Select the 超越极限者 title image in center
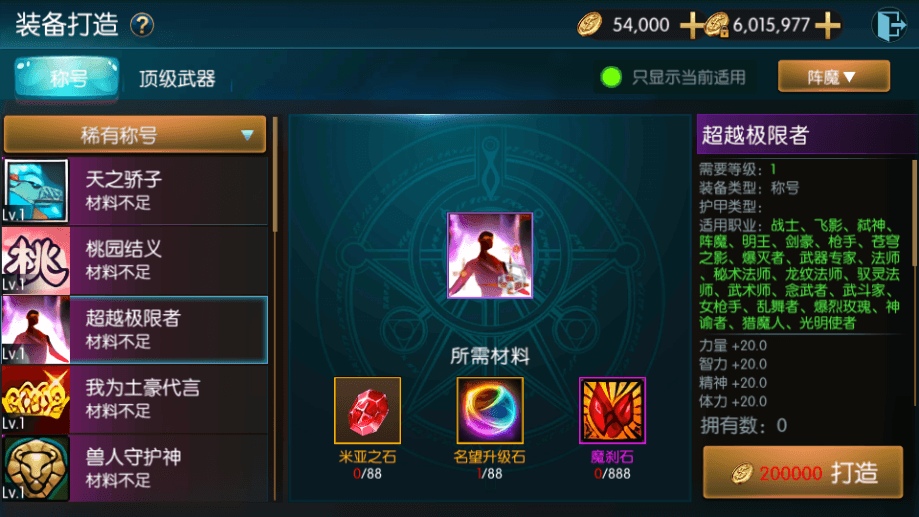Screen dimensions: 919x517 pyautogui.click(x=490, y=256)
